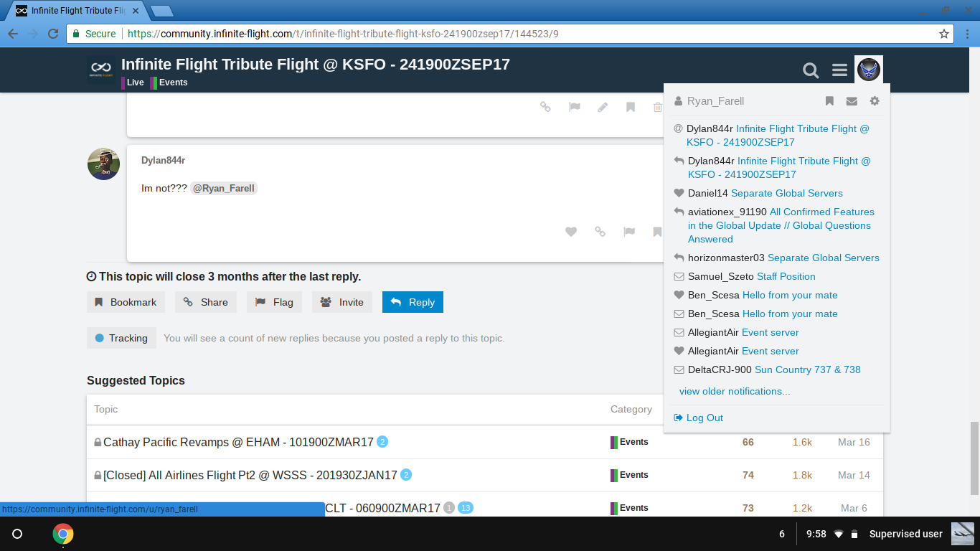
Task: Click Events category in All Airlines Flight row
Action: [629, 475]
